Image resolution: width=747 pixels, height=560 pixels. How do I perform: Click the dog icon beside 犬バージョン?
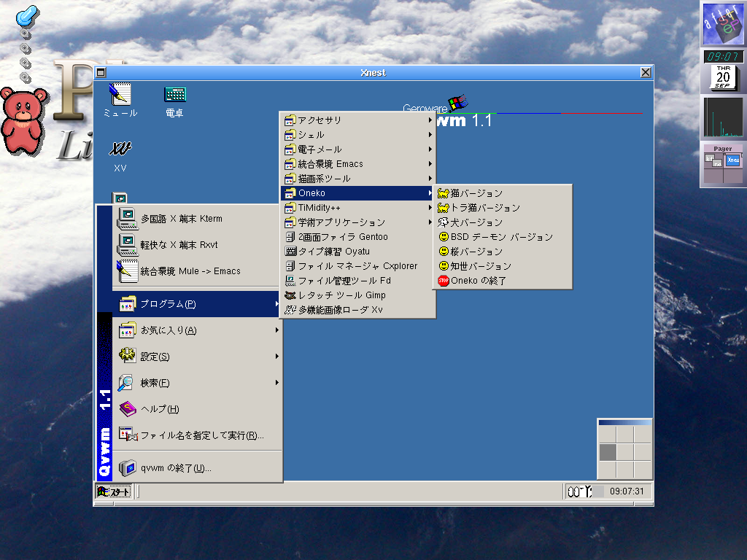443,222
